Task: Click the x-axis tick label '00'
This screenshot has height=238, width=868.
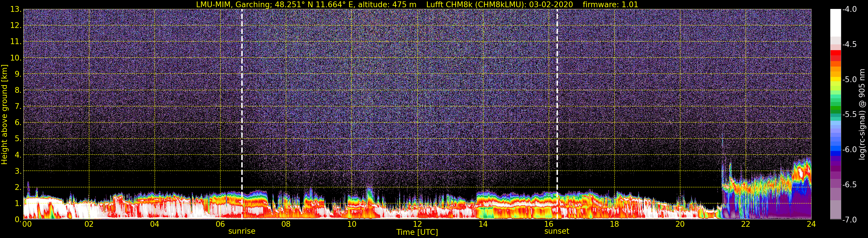Action: (x=27, y=224)
